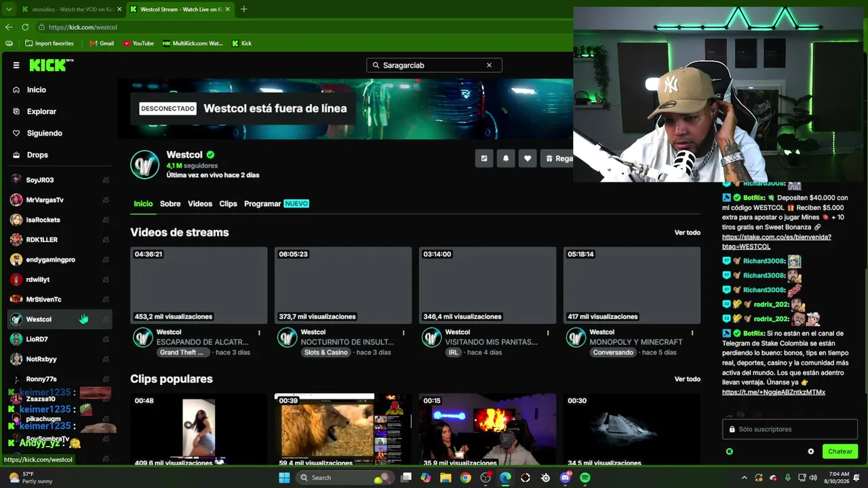Click the IRL category tag
The width and height of the screenshot is (868, 488).
click(x=453, y=352)
